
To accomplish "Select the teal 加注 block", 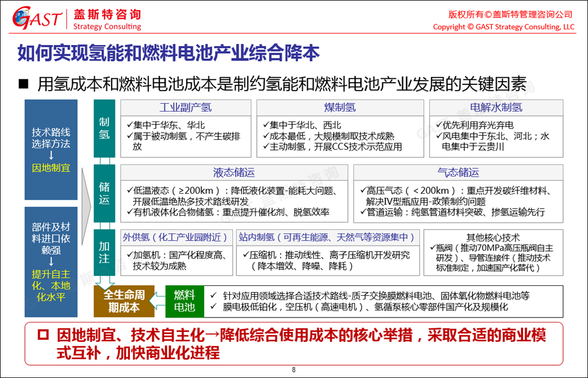I will pyautogui.click(x=104, y=252).
